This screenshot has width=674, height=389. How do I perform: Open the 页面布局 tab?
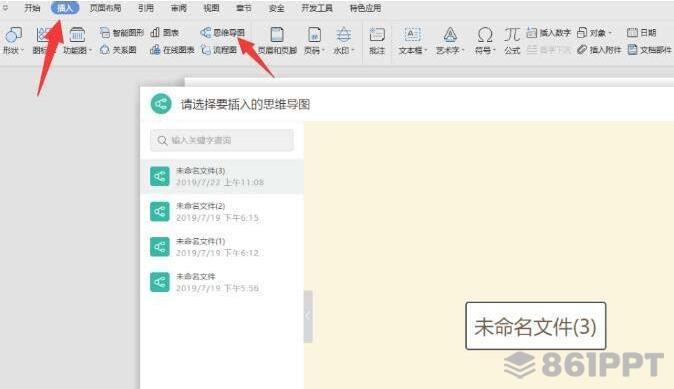point(105,8)
